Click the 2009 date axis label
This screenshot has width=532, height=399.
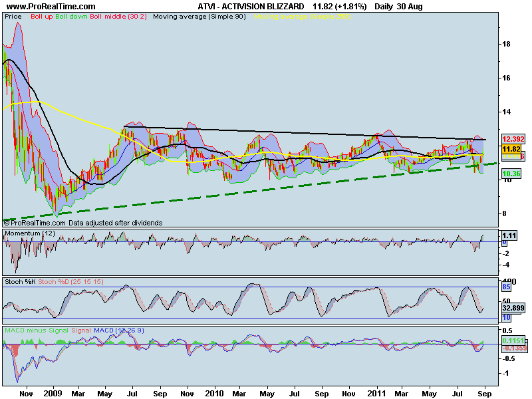[x=53, y=394]
